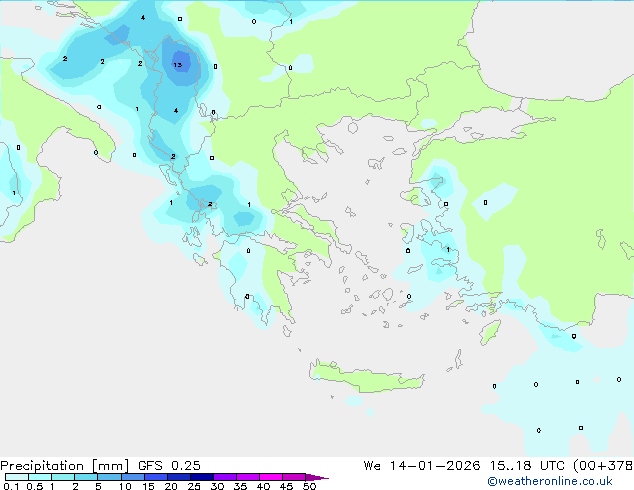The width and height of the screenshot is (634, 490).
Task: Click the 30–35 mm purple legend swatch
Action: click(x=225, y=477)
